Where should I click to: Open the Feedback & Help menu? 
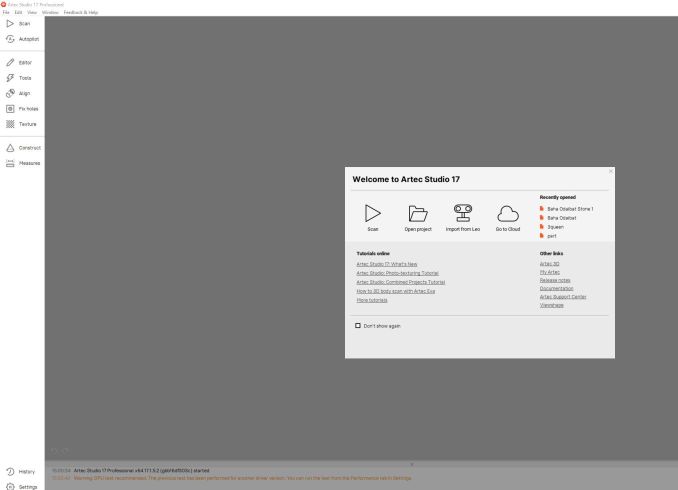(x=81, y=13)
